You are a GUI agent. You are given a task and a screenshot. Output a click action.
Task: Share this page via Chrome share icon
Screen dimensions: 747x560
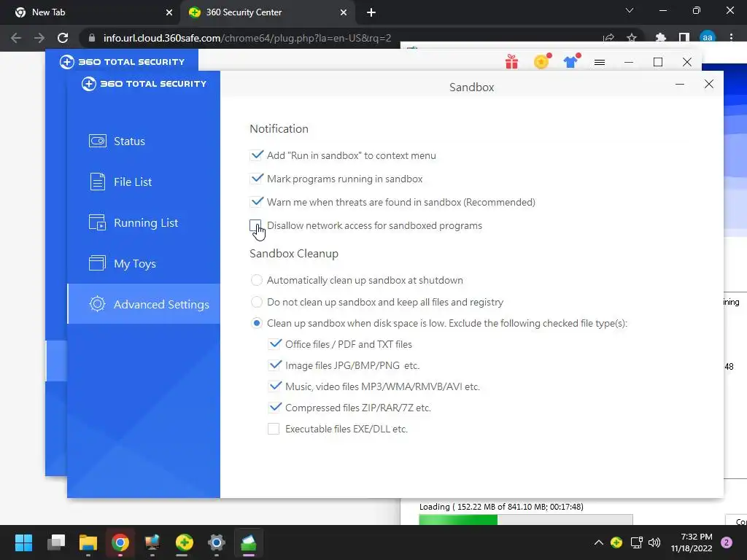(608, 38)
